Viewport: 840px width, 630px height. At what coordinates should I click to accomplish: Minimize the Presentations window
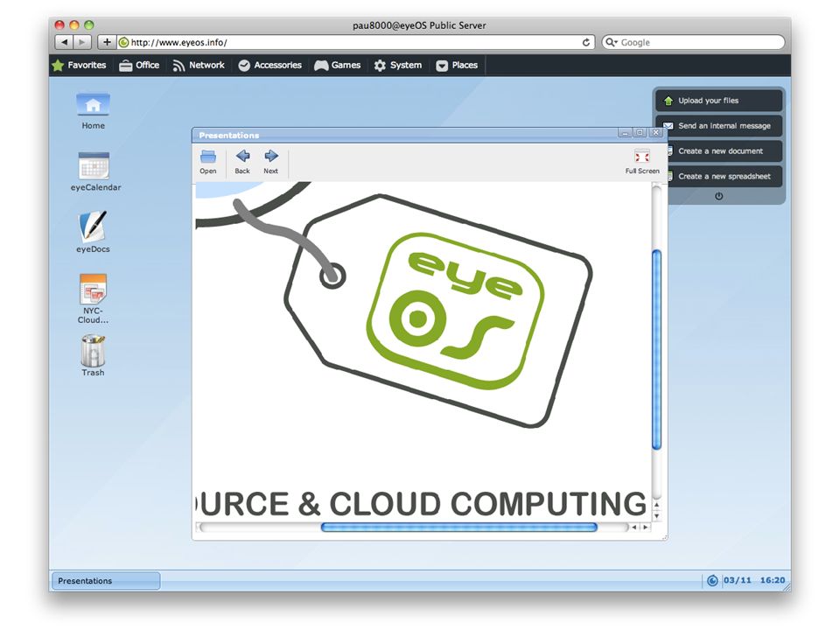point(625,132)
